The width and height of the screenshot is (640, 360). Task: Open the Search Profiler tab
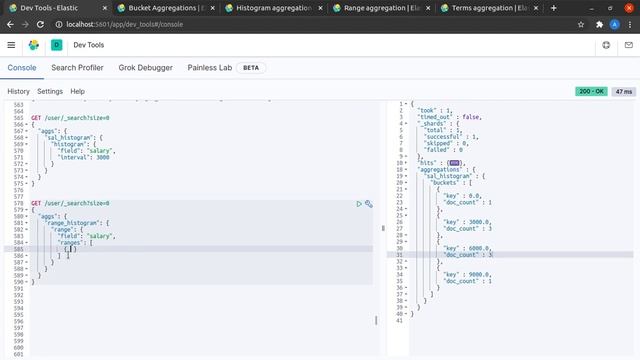point(77,68)
